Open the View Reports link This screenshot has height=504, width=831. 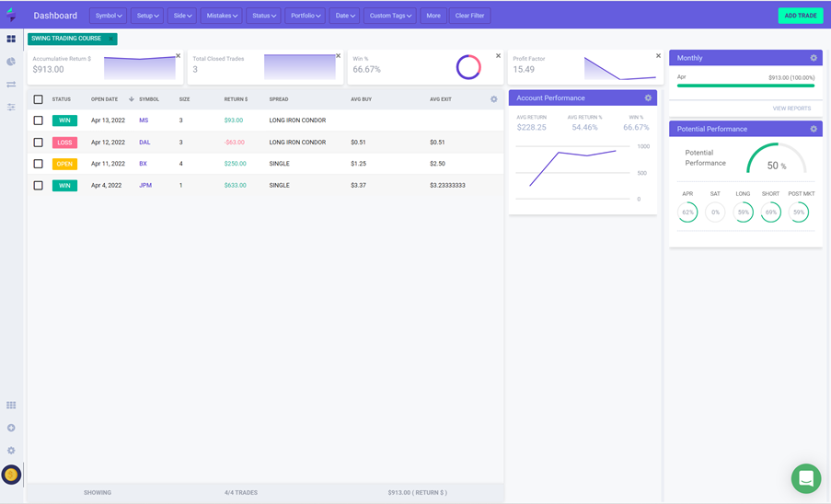791,109
